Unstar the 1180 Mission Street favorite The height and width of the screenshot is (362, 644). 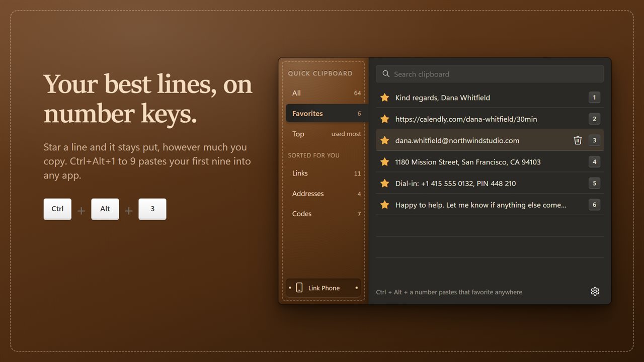click(x=385, y=162)
